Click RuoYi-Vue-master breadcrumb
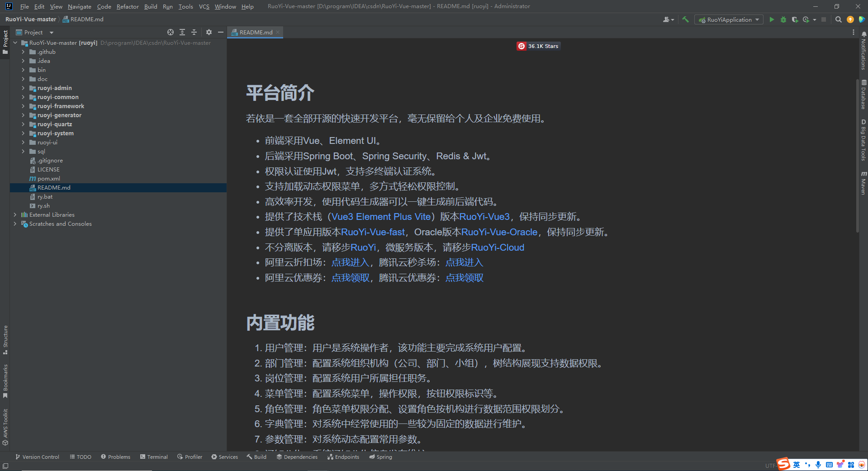868x471 pixels. pyautogui.click(x=31, y=19)
